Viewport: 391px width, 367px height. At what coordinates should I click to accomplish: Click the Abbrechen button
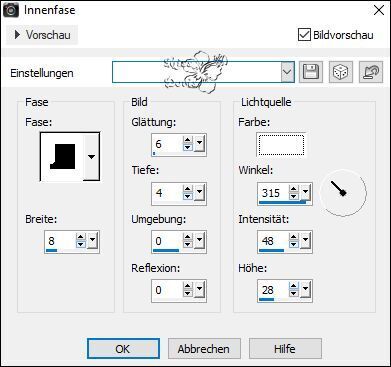(x=204, y=349)
